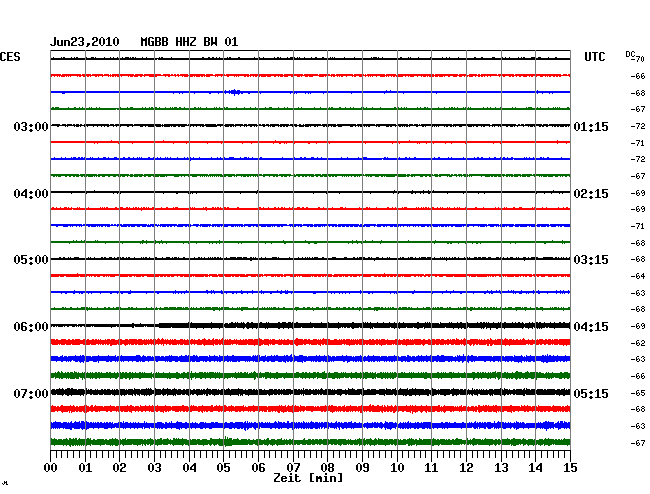This screenshot has height=494, width=650.
Task: Click the black trace on the 03:00 row
Action: coord(310,125)
